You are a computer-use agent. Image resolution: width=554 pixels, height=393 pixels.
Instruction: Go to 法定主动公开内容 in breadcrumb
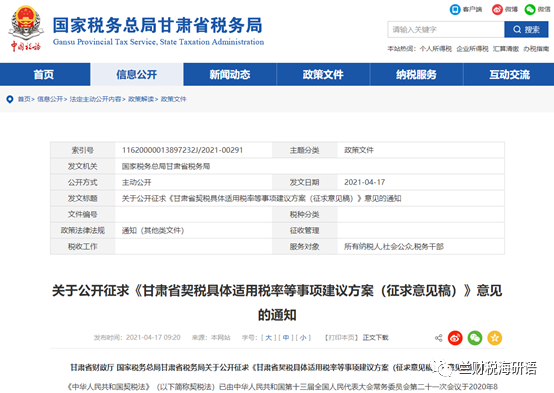tap(95, 99)
